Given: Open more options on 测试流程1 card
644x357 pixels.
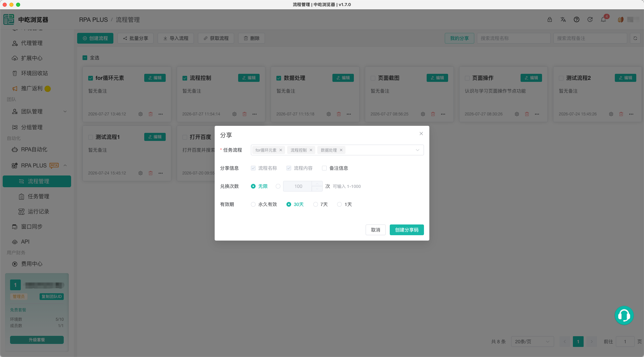Looking at the screenshot, I should click(x=161, y=173).
